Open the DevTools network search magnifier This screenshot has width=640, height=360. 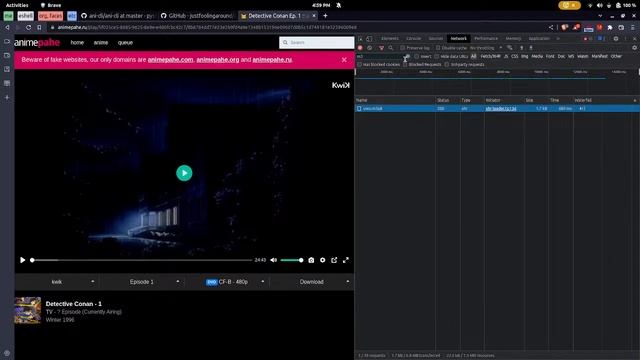[391, 48]
